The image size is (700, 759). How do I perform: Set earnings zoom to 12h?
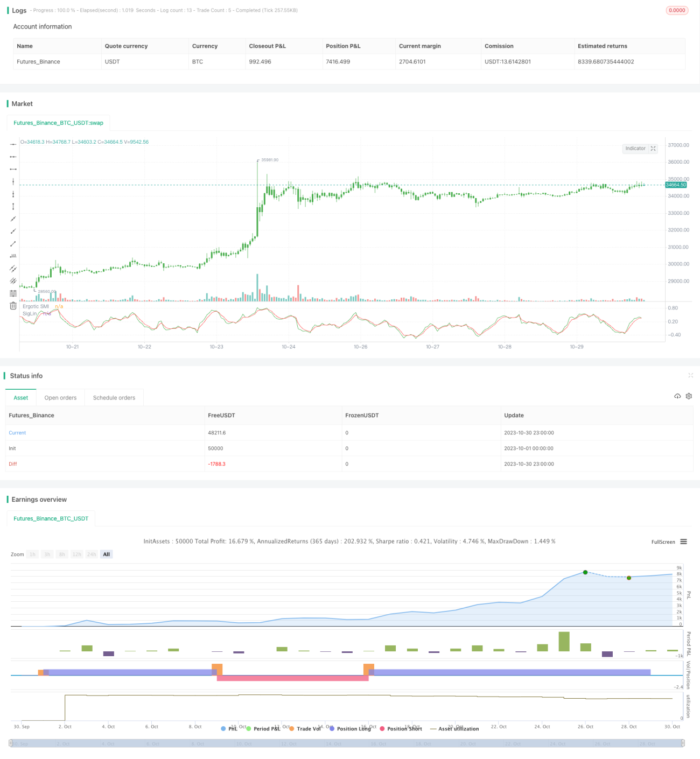pos(76,554)
